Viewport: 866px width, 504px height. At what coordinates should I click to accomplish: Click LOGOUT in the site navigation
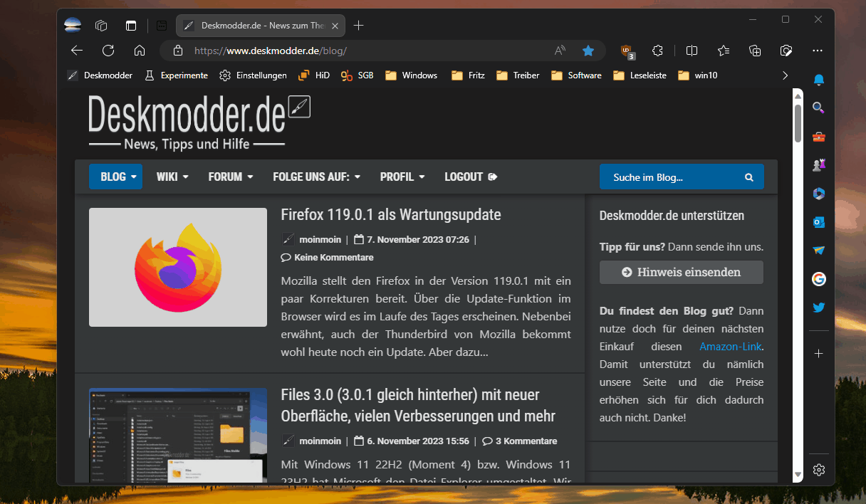(x=471, y=177)
